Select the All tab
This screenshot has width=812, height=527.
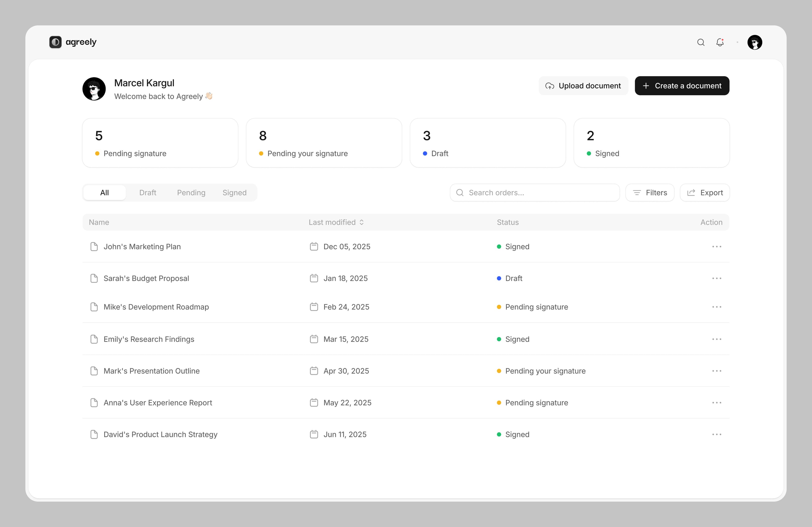point(104,193)
